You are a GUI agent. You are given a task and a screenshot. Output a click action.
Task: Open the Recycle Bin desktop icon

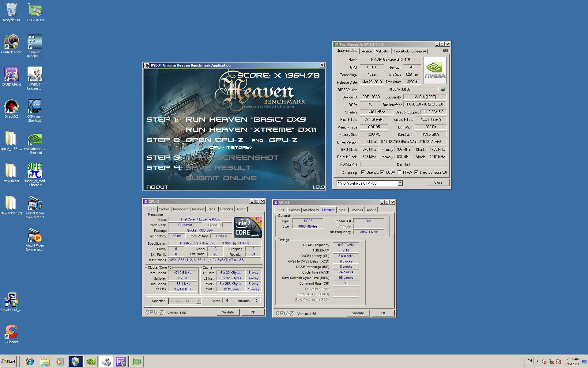[11, 13]
